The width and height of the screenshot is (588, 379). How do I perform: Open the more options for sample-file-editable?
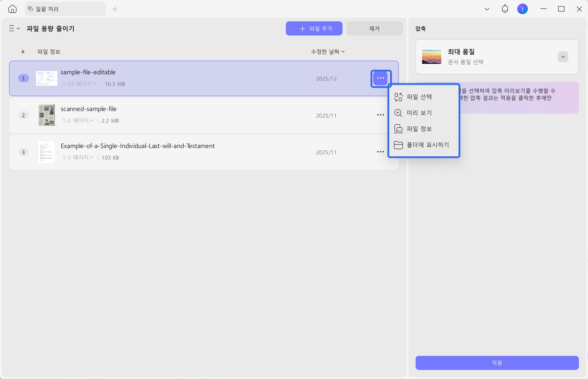click(x=381, y=78)
